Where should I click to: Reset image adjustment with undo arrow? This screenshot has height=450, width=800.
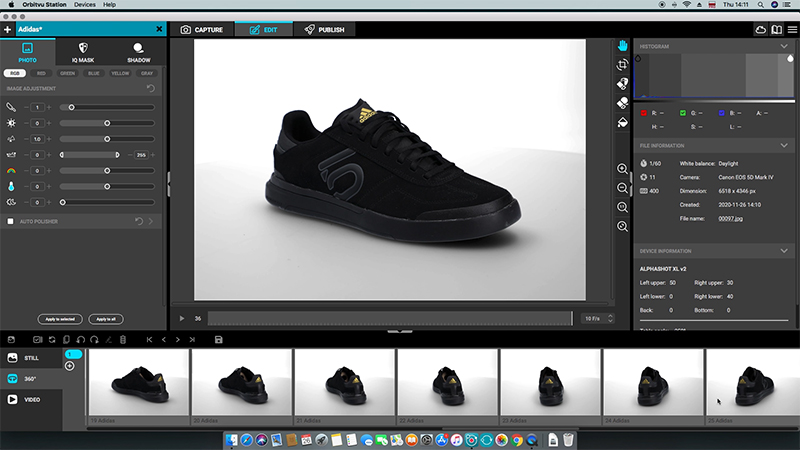151,88
